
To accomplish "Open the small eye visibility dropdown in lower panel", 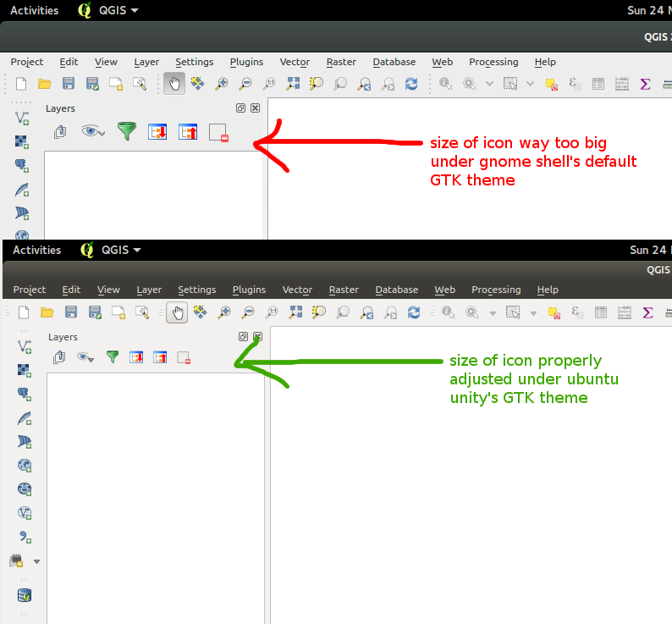I will click(86, 357).
